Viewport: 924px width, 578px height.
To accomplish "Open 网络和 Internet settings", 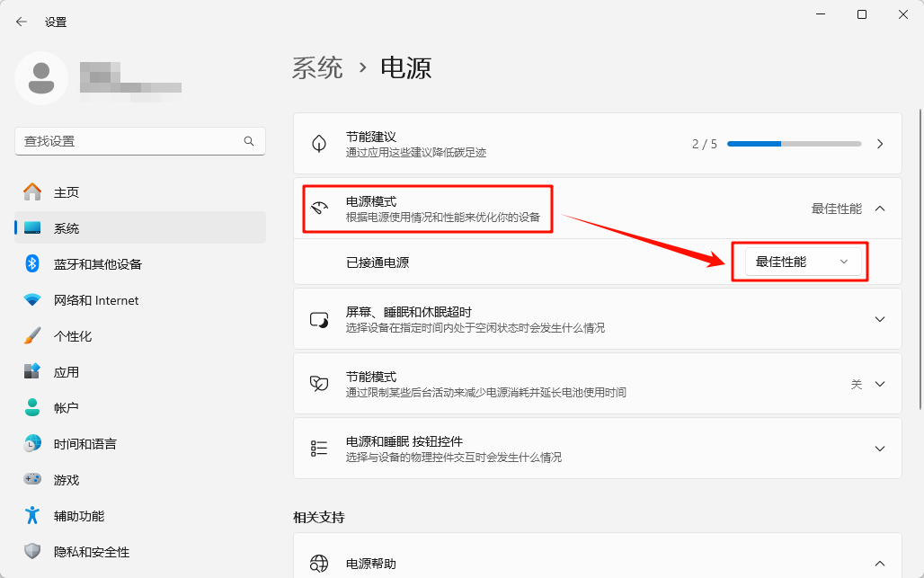I will 96,300.
